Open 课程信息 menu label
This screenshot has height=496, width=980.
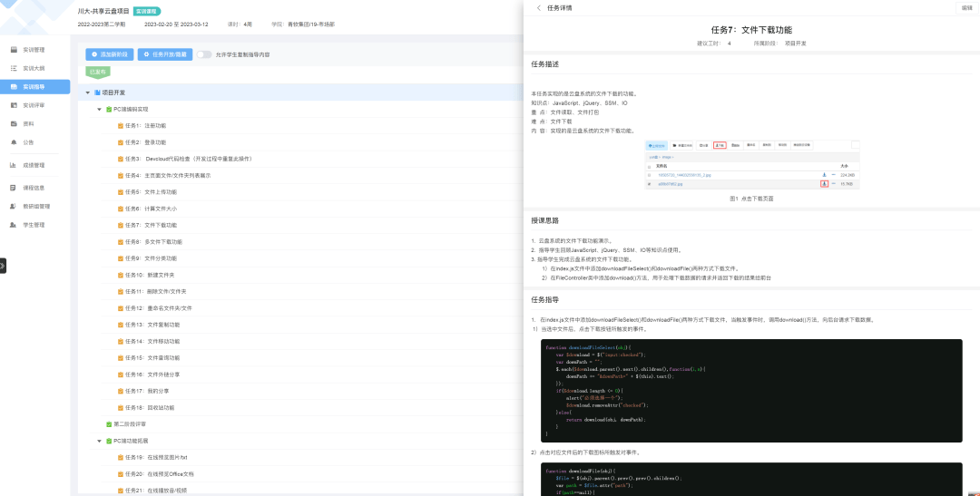pos(34,188)
